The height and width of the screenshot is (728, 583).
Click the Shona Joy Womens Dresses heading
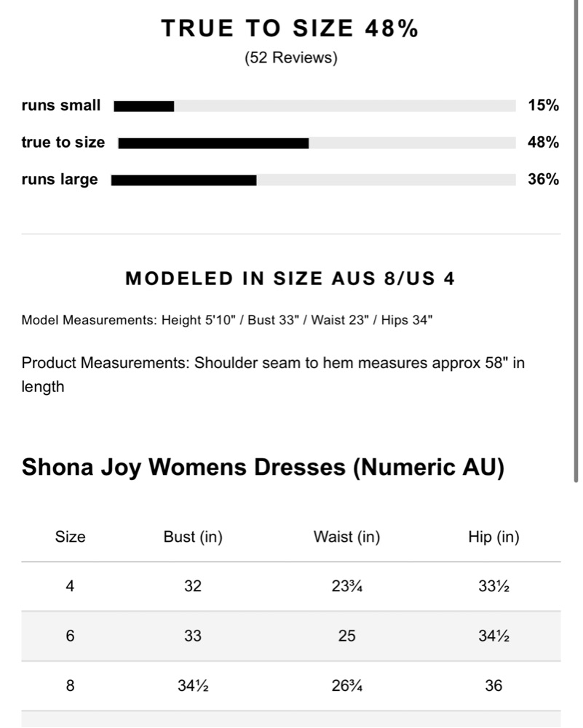coord(263,467)
